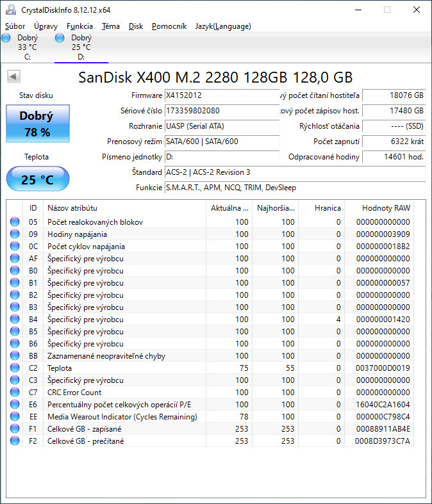432x504 pixels.
Task: Click status orb for attribute AF
Action: [x=15, y=258]
